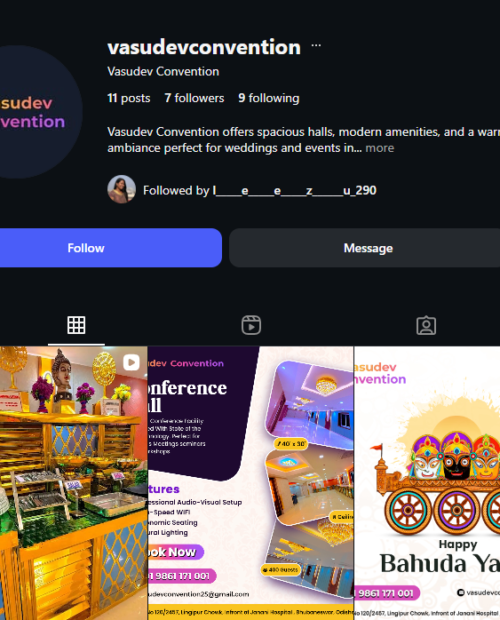View the 7 followers list
The width and height of the screenshot is (500, 620).
(x=194, y=98)
